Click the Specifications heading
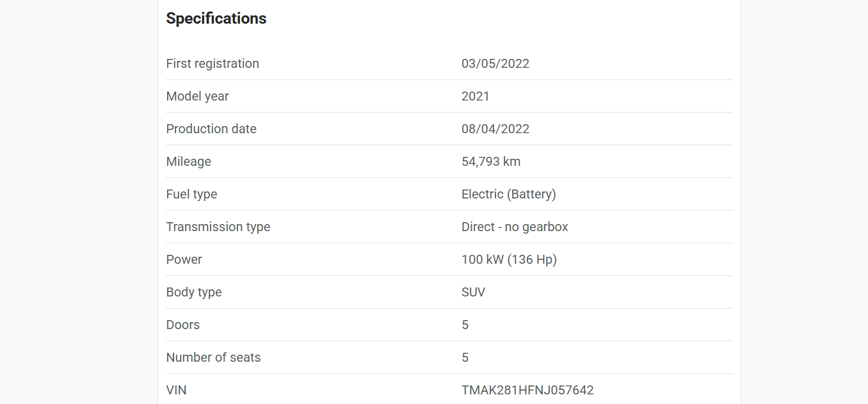This screenshot has width=868, height=404. tap(216, 19)
